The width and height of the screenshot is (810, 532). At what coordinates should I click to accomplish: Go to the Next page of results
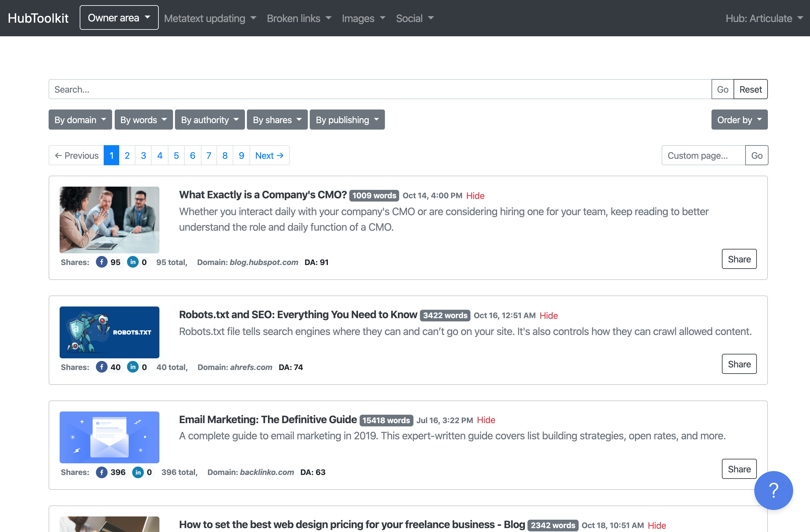(269, 156)
